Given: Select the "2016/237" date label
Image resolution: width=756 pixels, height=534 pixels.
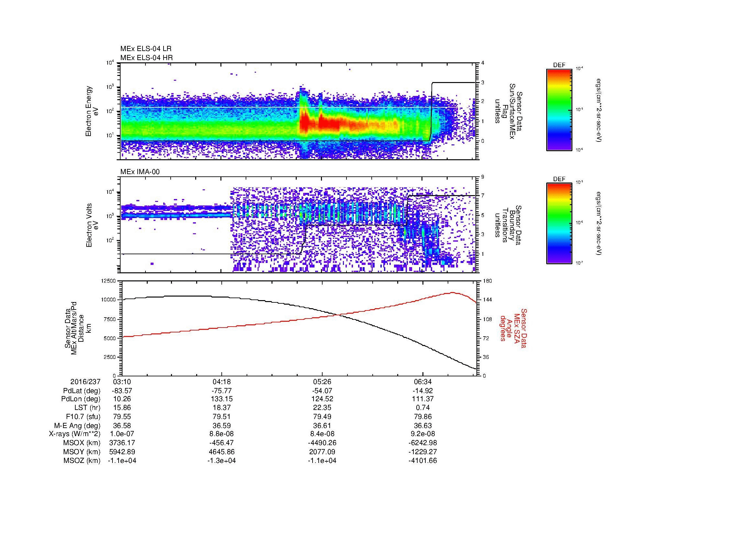Looking at the screenshot, I should coord(85,382).
